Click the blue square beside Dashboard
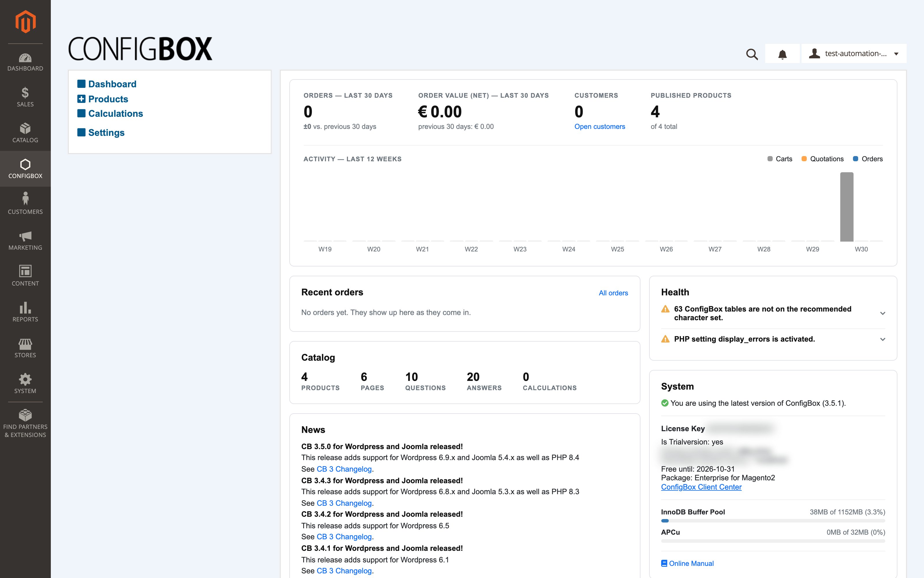The height and width of the screenshot is (578, 924). 81,84
